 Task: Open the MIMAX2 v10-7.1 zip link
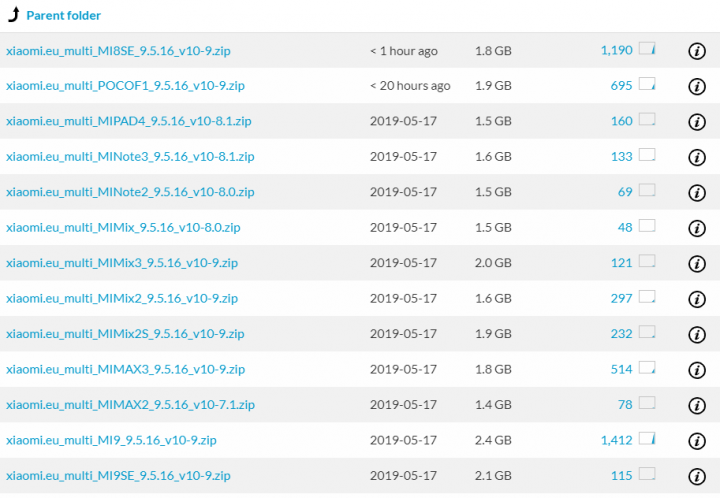point(130,405)
